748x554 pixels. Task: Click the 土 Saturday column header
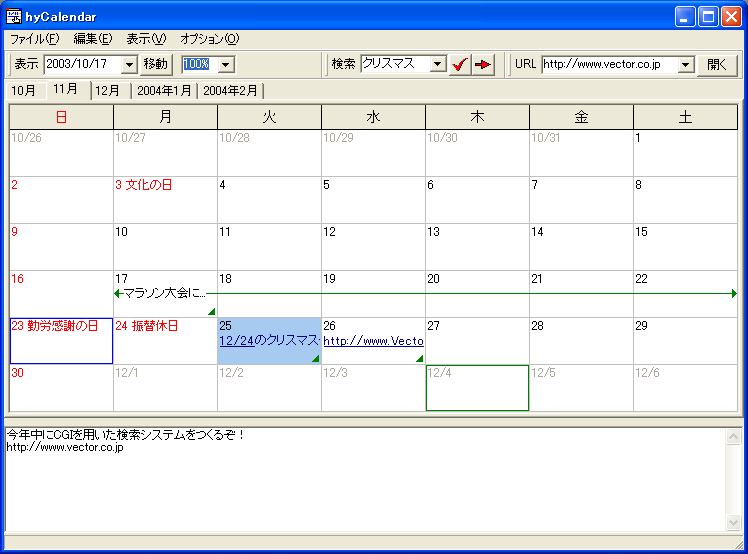pyautogui.click(x=685, y=117)
